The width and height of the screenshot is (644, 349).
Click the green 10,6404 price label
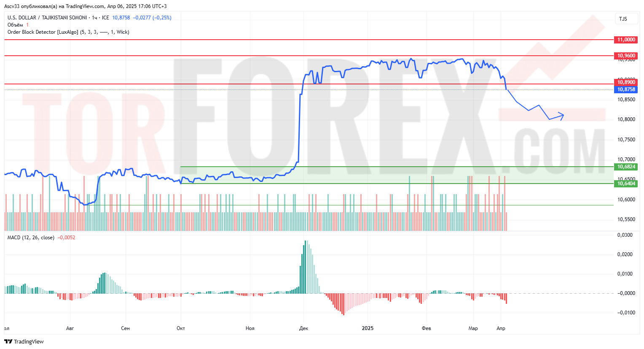click(626, 184)
